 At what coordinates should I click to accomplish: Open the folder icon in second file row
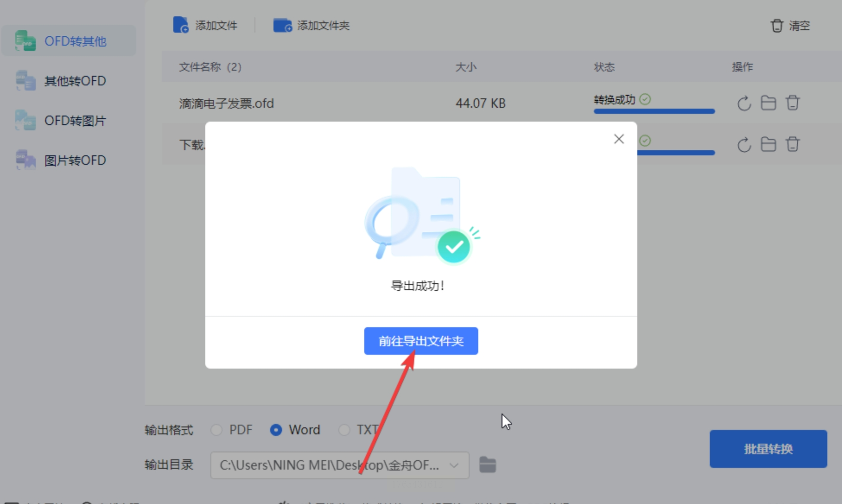[x=768, y=144]
